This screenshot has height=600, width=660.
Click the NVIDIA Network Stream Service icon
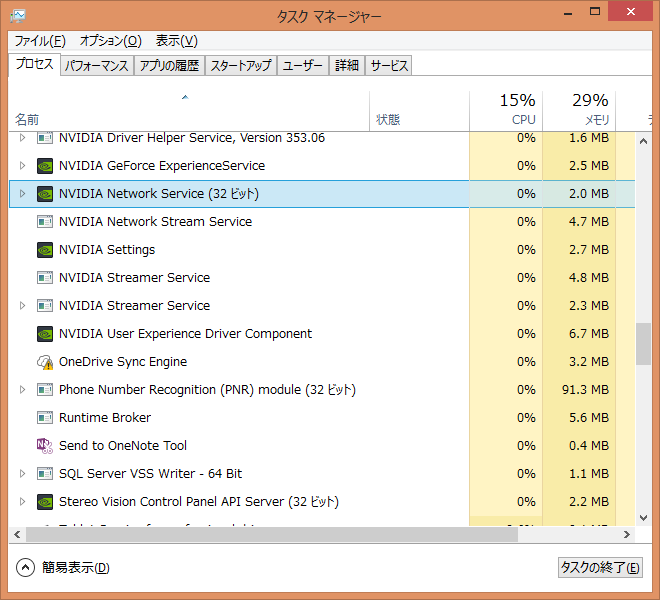(45, 222)
